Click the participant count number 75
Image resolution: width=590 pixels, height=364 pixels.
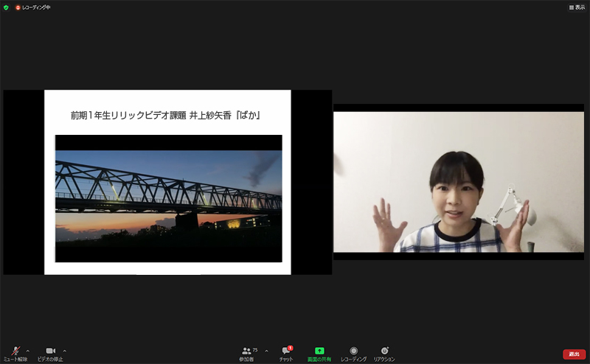click(255, 349)
